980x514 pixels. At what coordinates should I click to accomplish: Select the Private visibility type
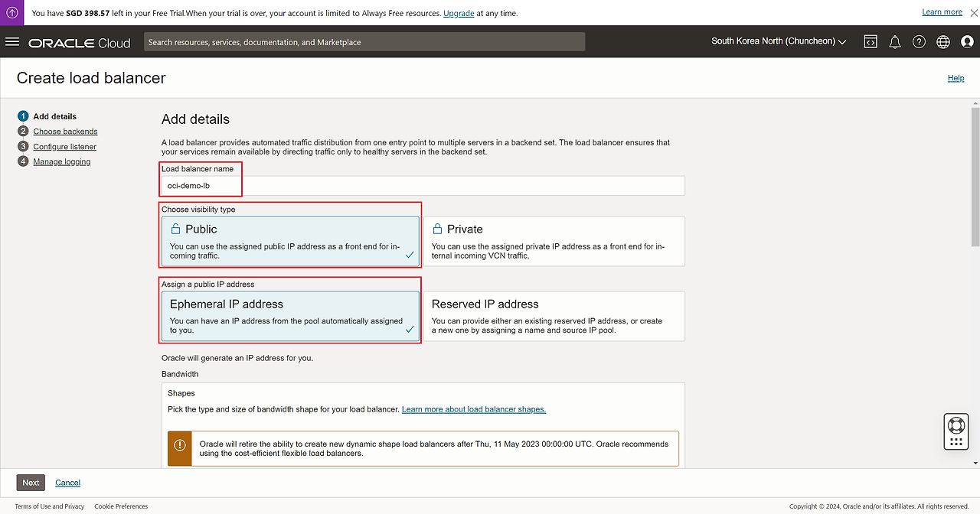[554, 241]
